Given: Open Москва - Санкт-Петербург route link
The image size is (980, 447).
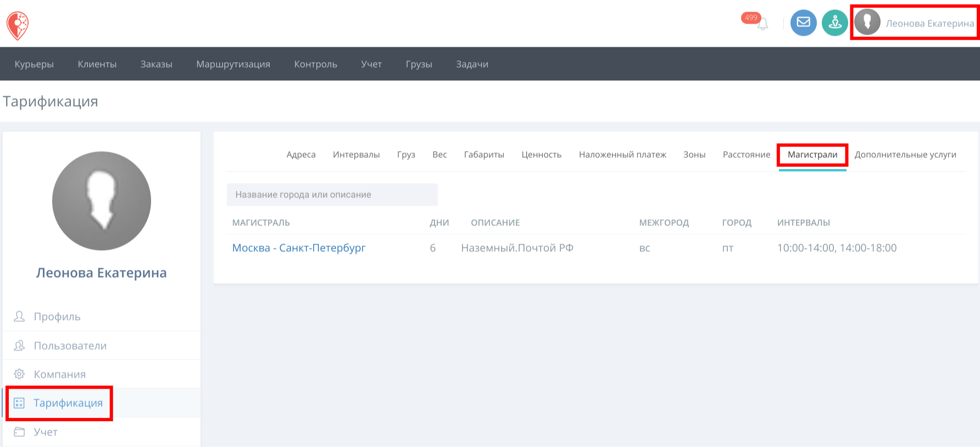Looking at the screenshot, I should coord(299,248).
